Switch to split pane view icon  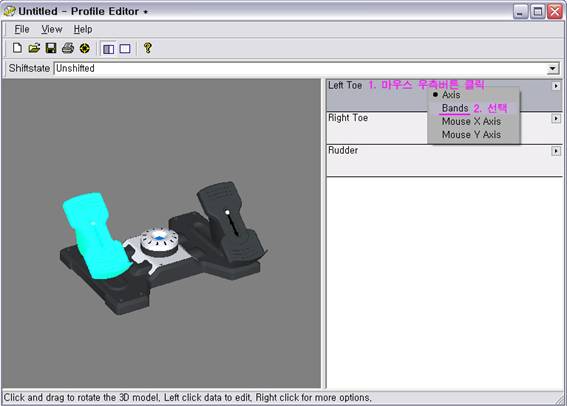point(108,49)
